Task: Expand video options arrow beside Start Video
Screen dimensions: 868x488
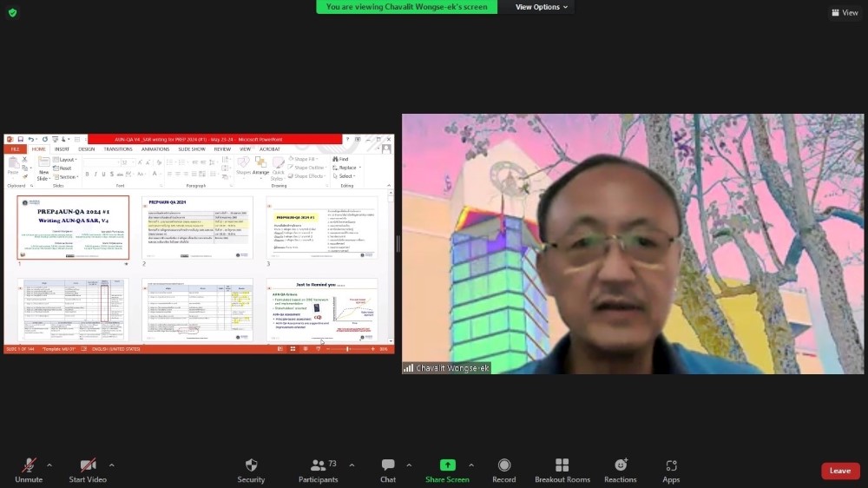Action: pos(112,465)
